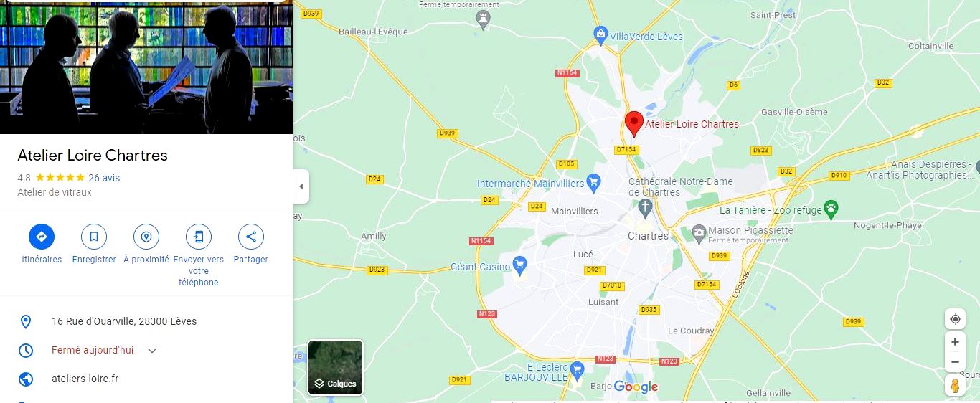This screenshot has height=403, width=980.
Task: Send to phone via Envoyer vers votre téléphone
Action: [x=199, y=237]
